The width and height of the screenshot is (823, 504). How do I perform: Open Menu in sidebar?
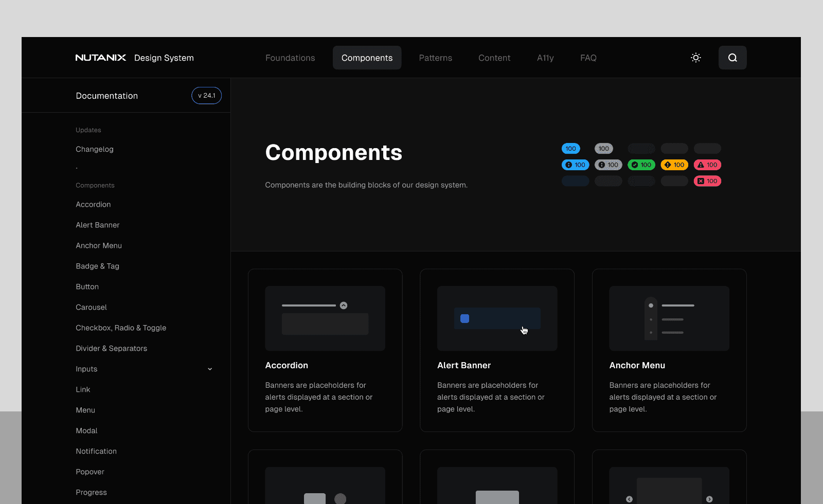[x=85, y=410]
